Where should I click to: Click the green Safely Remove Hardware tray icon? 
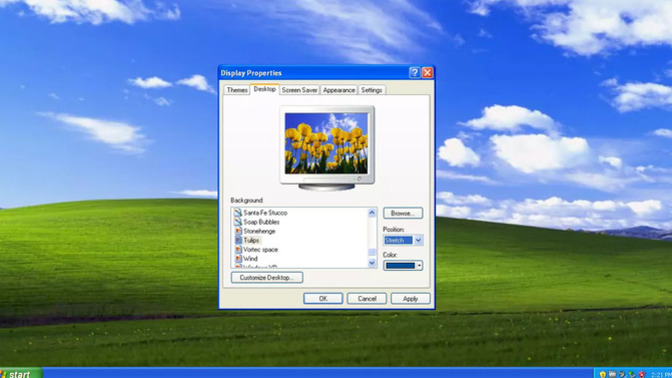point(632,374)
